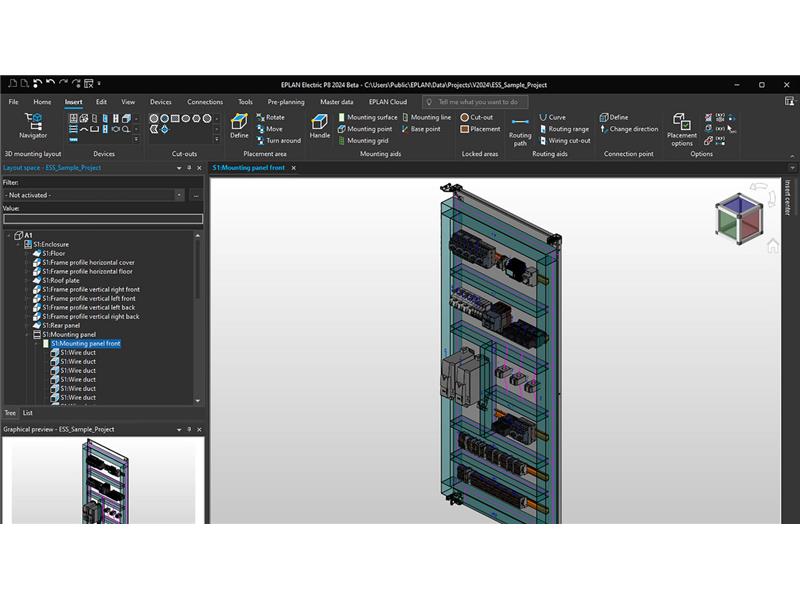Close the S1:Mounting panel front document tab

tap(293, 168)
